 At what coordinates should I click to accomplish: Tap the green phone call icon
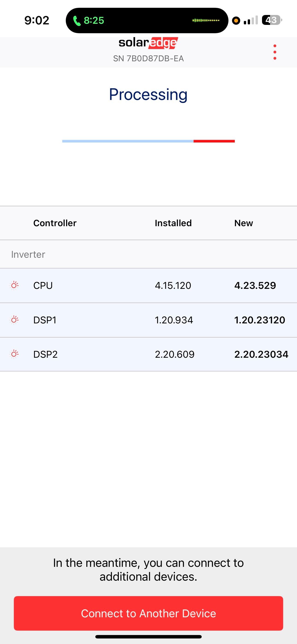pos(77,20)
